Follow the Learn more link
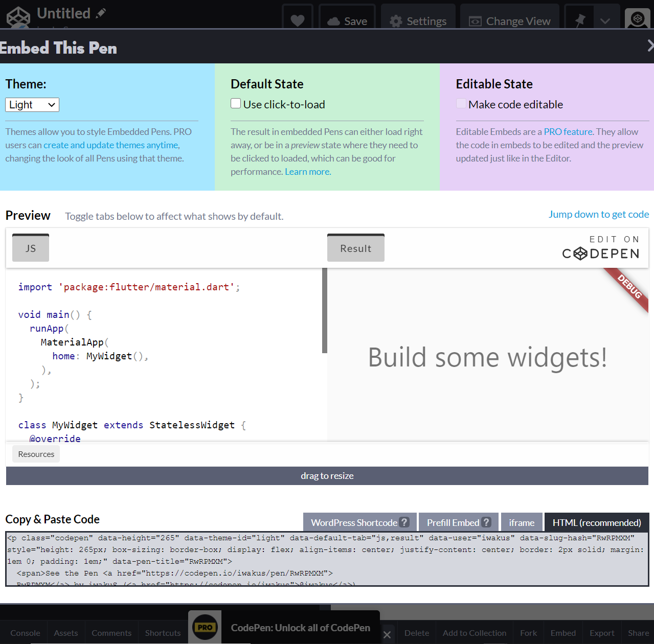 click(x=308, y=172)
